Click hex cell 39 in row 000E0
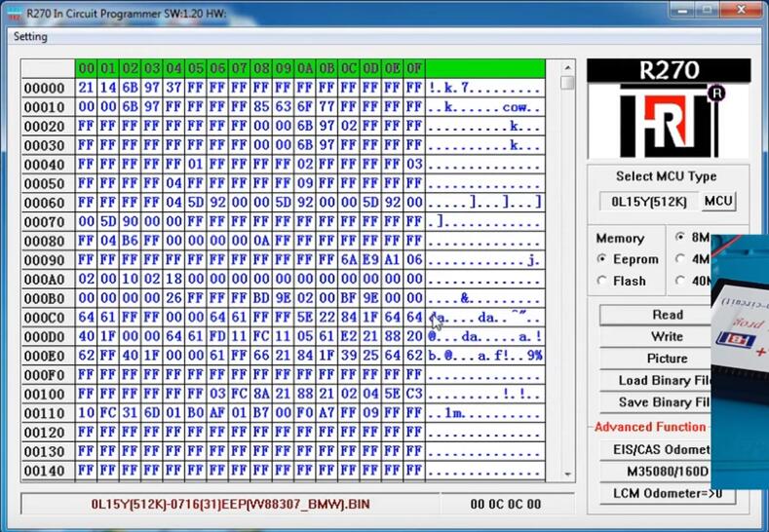The image size is (769, 532). click(349, 356)
